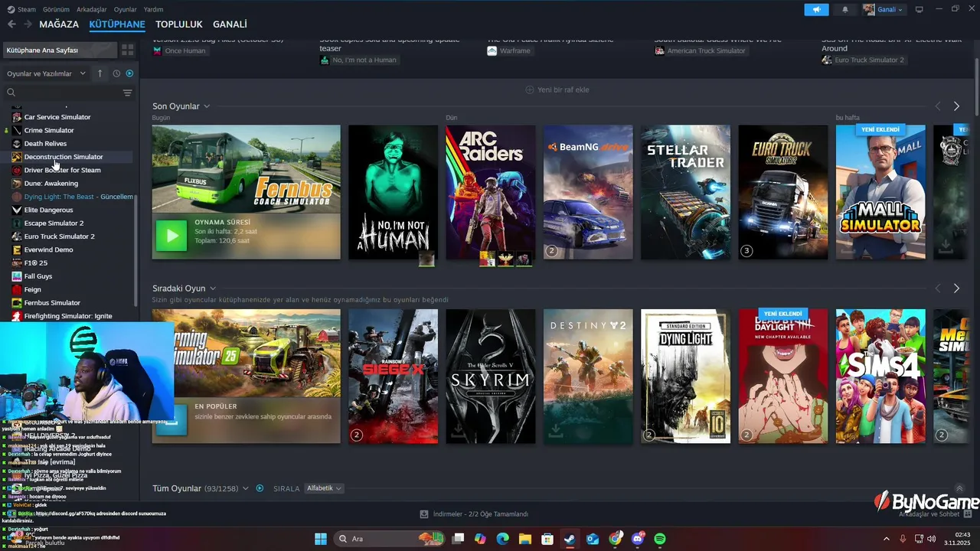Switch library to grid collections view

click(x=127, y=50)
